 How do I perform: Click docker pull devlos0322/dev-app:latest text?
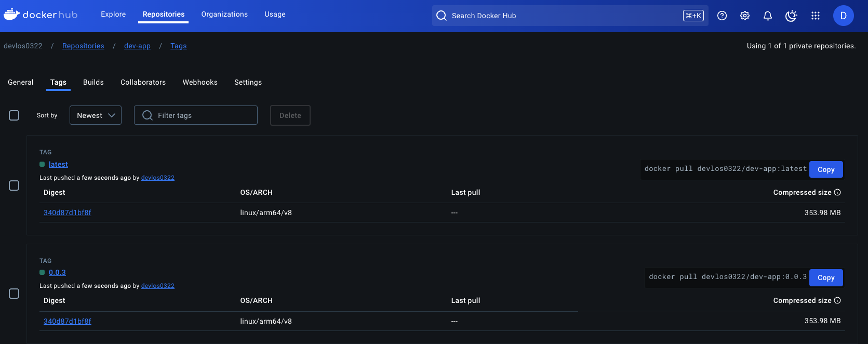726,169
